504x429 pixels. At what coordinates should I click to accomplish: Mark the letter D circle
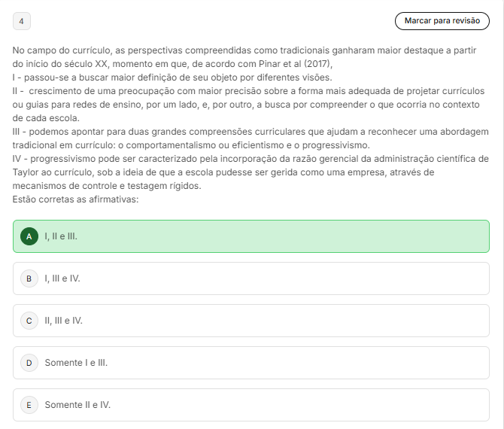click(29, 363)
